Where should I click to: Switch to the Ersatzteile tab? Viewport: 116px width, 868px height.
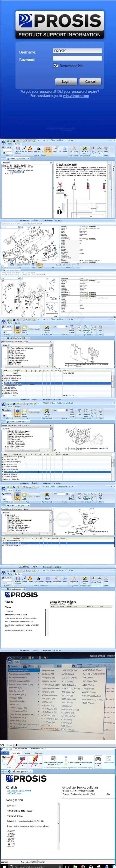pyautogui.click(x=15, y=753)
